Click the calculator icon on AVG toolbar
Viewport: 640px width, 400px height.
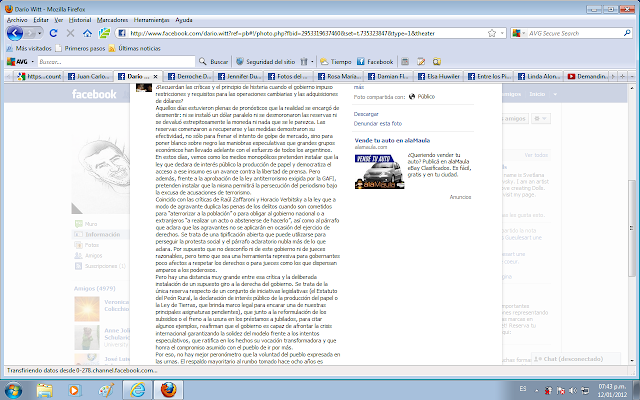click(x=405, y=62)
